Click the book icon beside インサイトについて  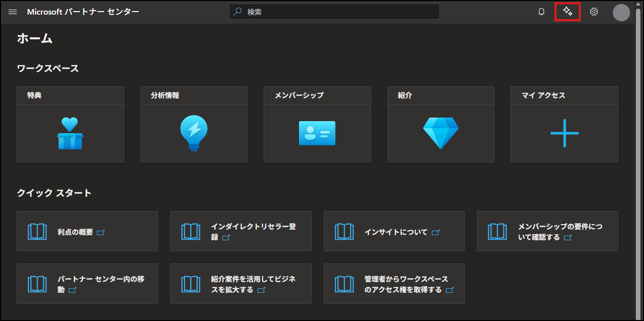tap(344, 232)
